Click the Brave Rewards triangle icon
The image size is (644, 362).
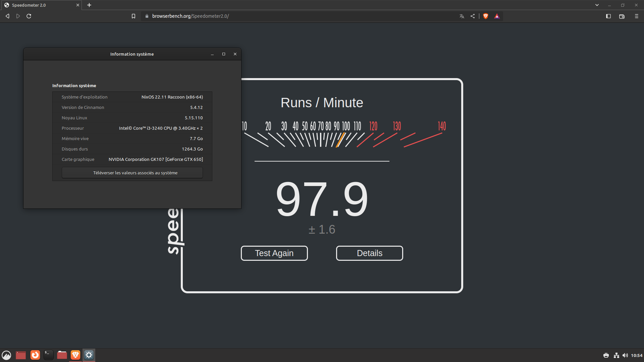(x=497, y=16)
